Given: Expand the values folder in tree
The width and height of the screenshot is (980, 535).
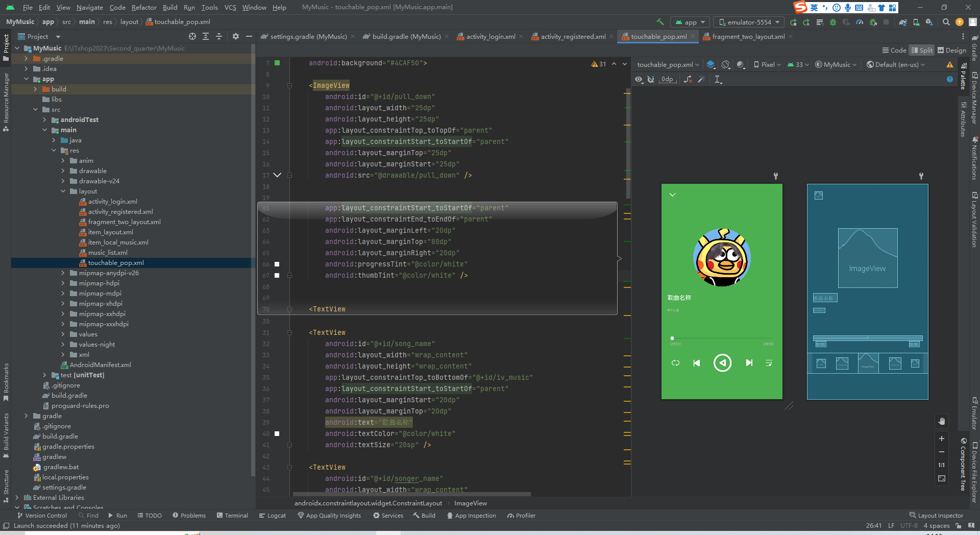Looking at the screenshot, I should (63, 334).
